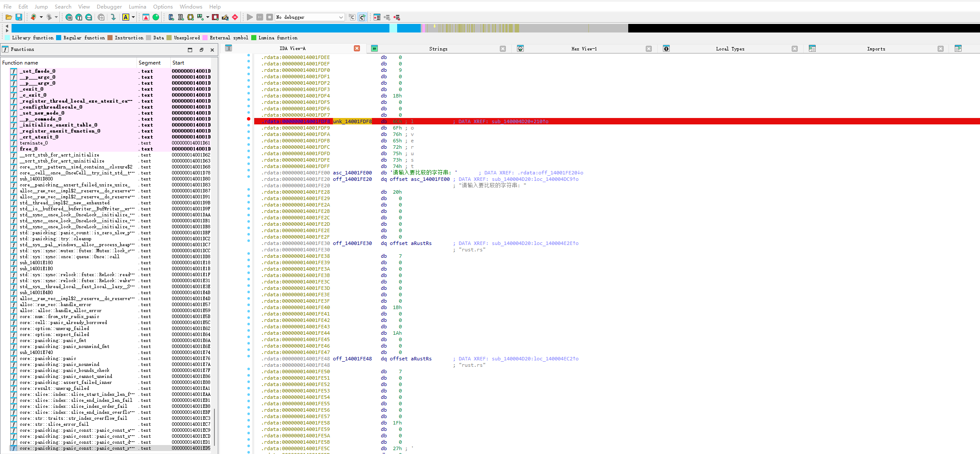This screenshot has width=980, height=454.
Task: Switch to the Strings tab
Action: tap(438, 49)
